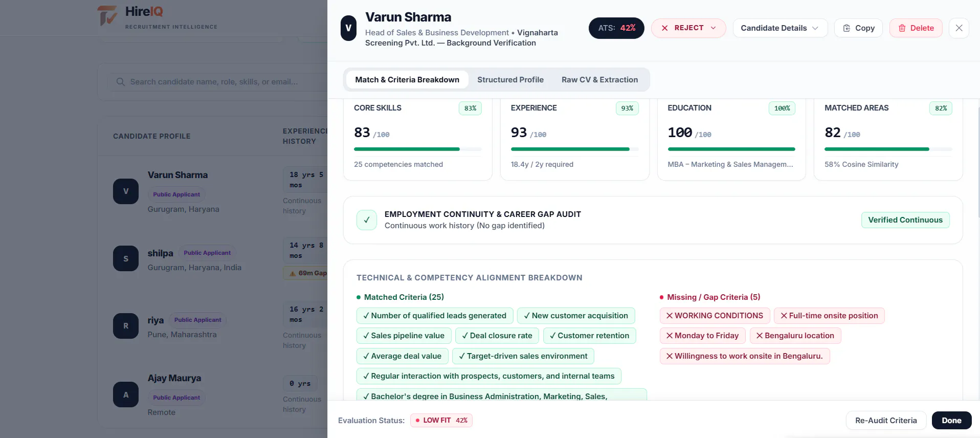The width and height of the screenshot is (980, 438).
Task: Click the green checkmark continuity icon
Action: click(367, 220)
